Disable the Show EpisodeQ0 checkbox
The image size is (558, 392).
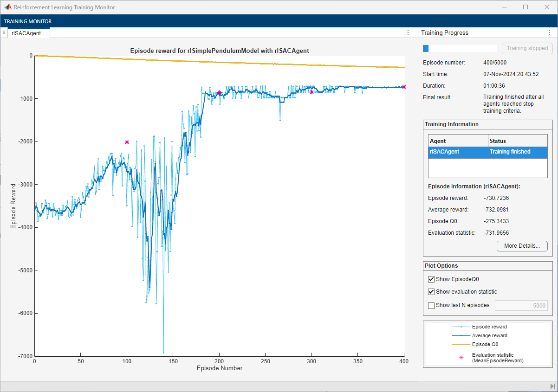click(431, 279)
